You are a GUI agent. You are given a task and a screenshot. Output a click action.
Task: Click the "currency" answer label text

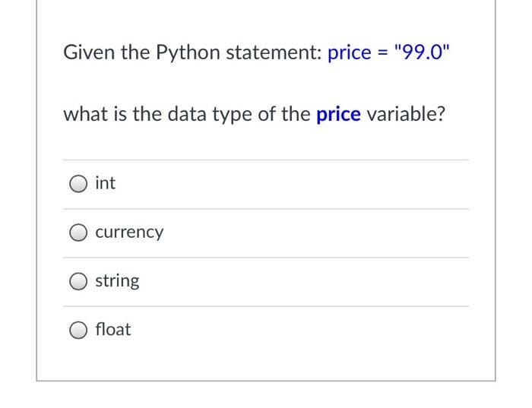click(129, 232)
